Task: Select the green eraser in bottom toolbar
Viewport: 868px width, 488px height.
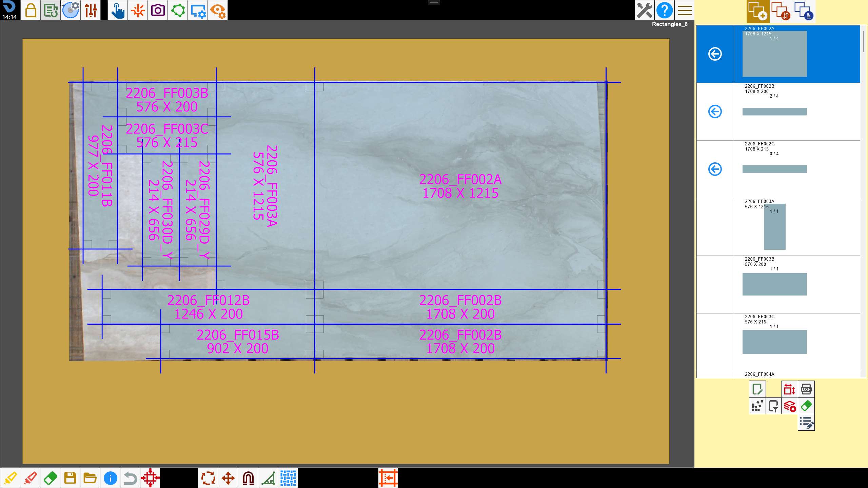Action: pyautogui.click(x=50, y=478)
